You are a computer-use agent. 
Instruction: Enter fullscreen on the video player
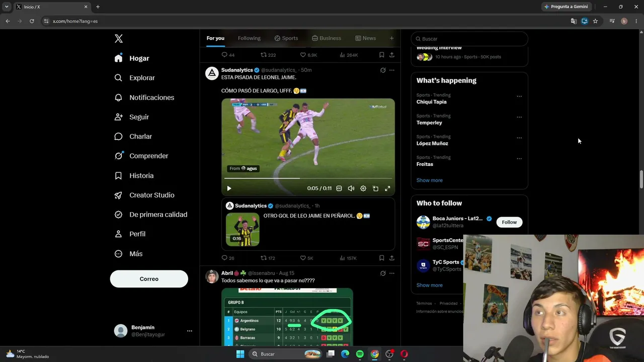pyautogui.click(x=387, y=189)
